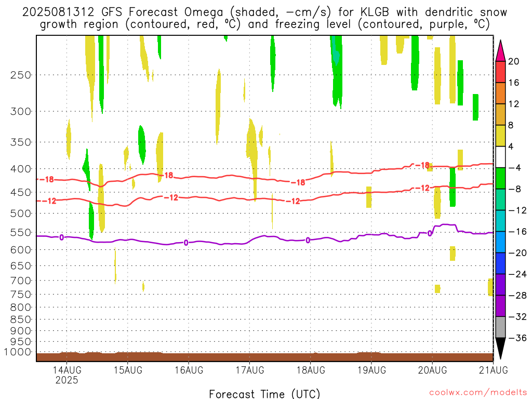Image resolution: width=532 pixels, height=399 pixels.
Task: Click the -12 contour label near 14AUG
Action: [49, 201]
